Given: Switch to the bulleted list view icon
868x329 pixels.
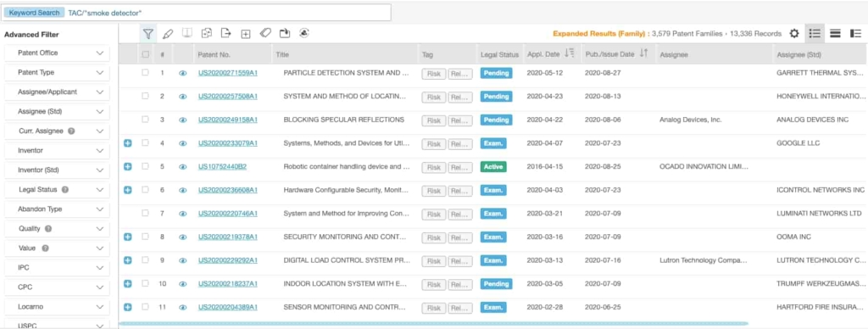Looking at the screenshot, I should [815, 33].
